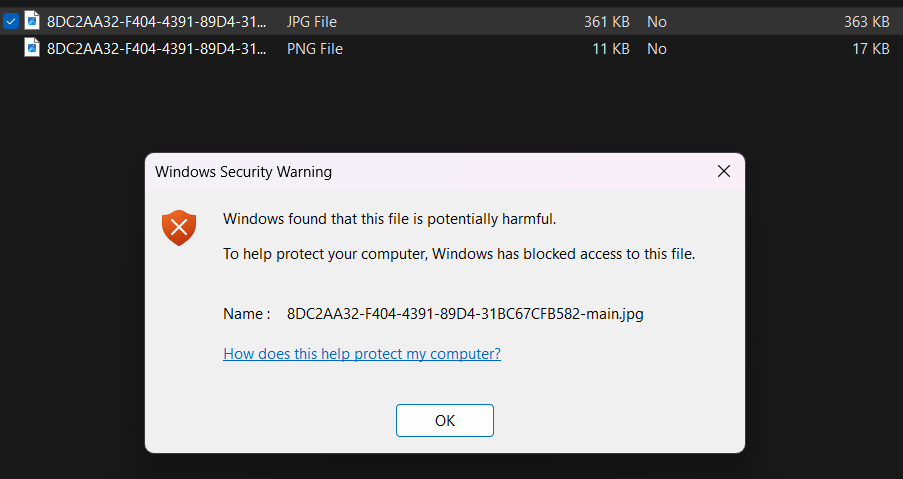Select the JPG file name in the list
Screen dimensions: 903x479
[x=156, y=21]
